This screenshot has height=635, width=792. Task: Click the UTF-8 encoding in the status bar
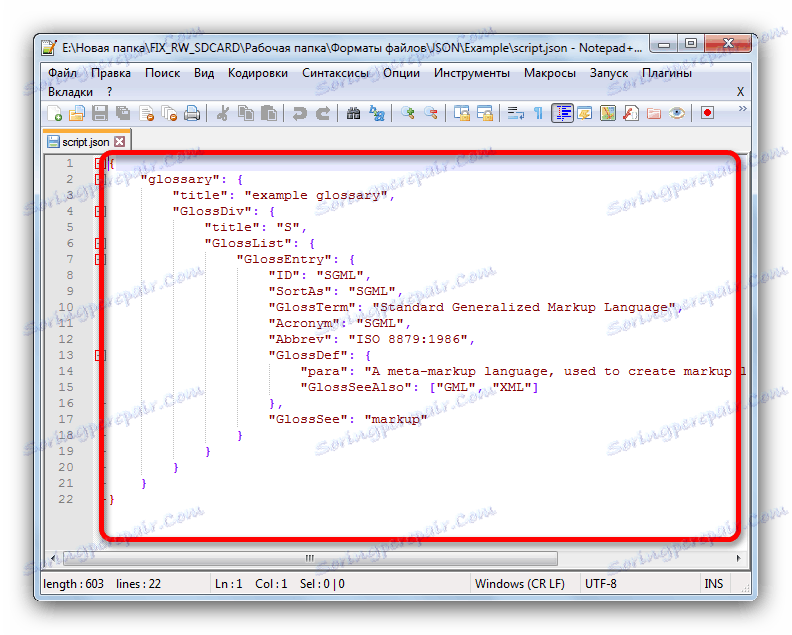pyautogui.click(x=601, y=584)
